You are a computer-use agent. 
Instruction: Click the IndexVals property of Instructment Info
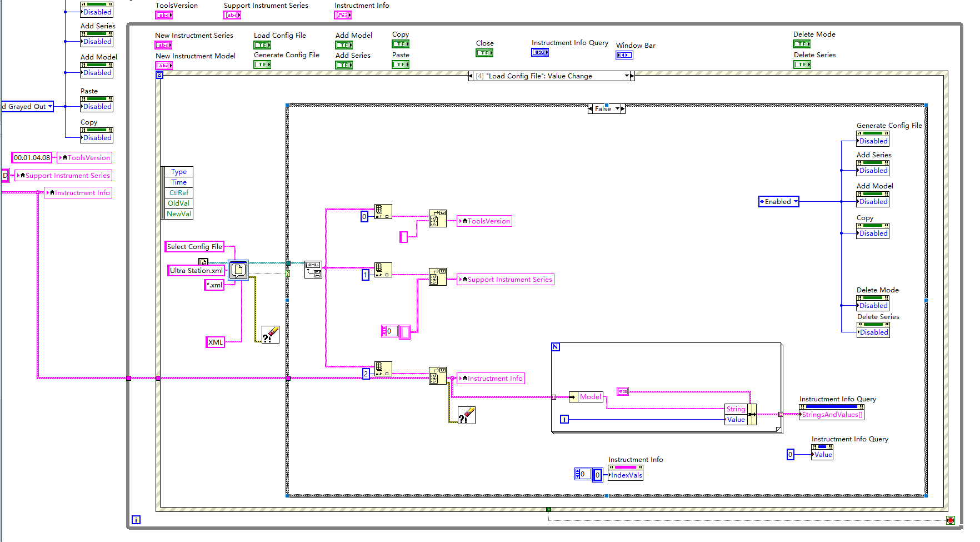[626, 475]
